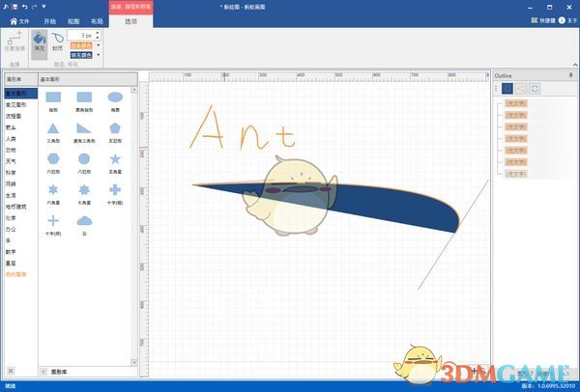Undo the last action

25,7
